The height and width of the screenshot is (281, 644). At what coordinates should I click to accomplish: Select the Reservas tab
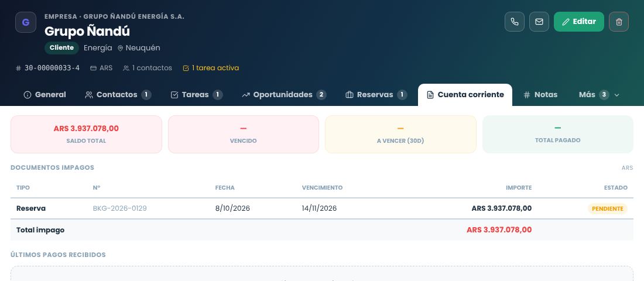click(x=376, y=95)
